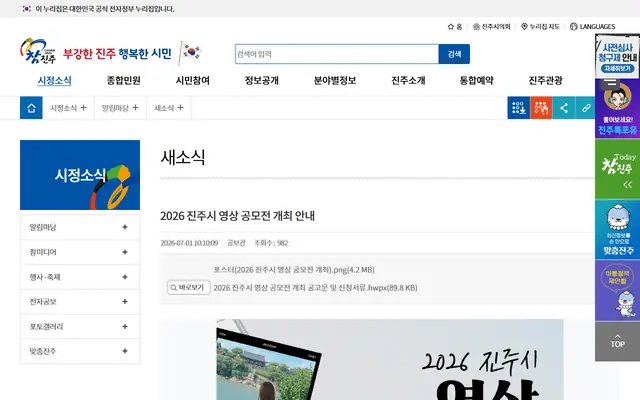Viewport: 640px width, 400px height.
Task: Expand 포토갤러리 in the side menu
Action: pyautogui.click(x=80, y=327)
